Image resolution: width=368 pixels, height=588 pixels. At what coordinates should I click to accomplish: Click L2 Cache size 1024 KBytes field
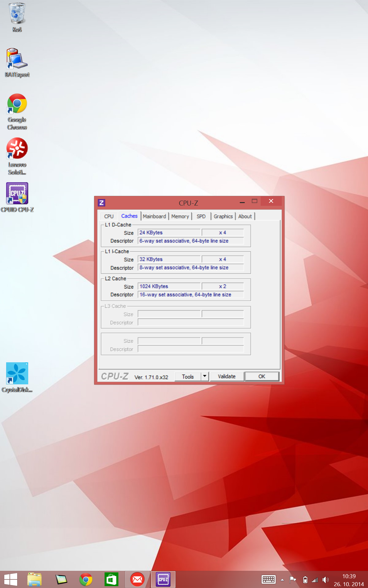tap(169, 286)
